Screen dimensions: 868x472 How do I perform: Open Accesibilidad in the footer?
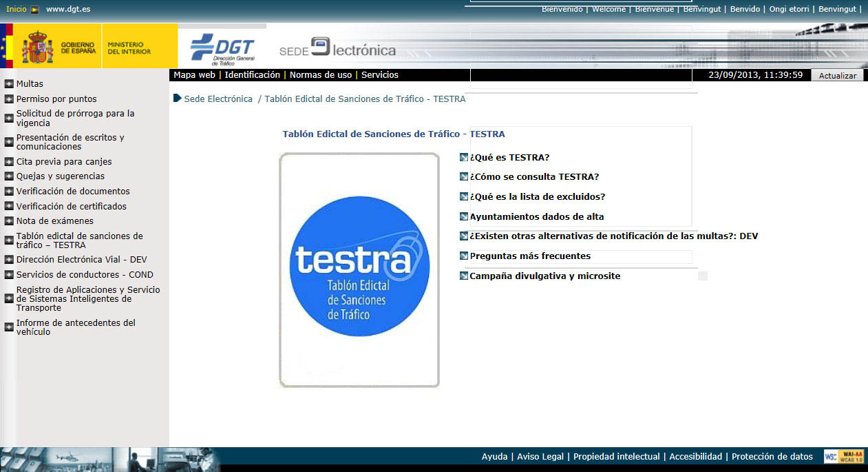point(696,457)
